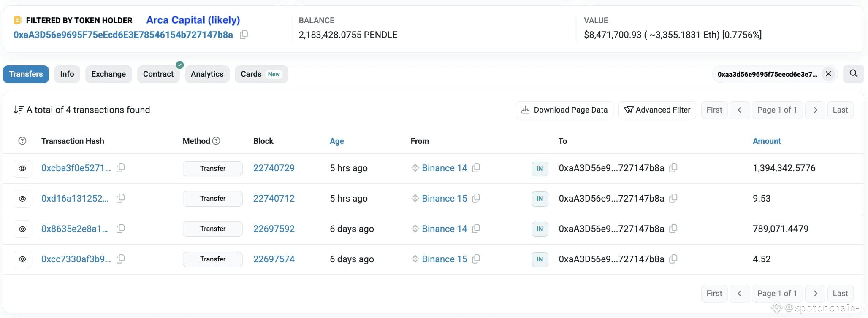Copy recipient address in the 9.53 row

tap(673, 198)
